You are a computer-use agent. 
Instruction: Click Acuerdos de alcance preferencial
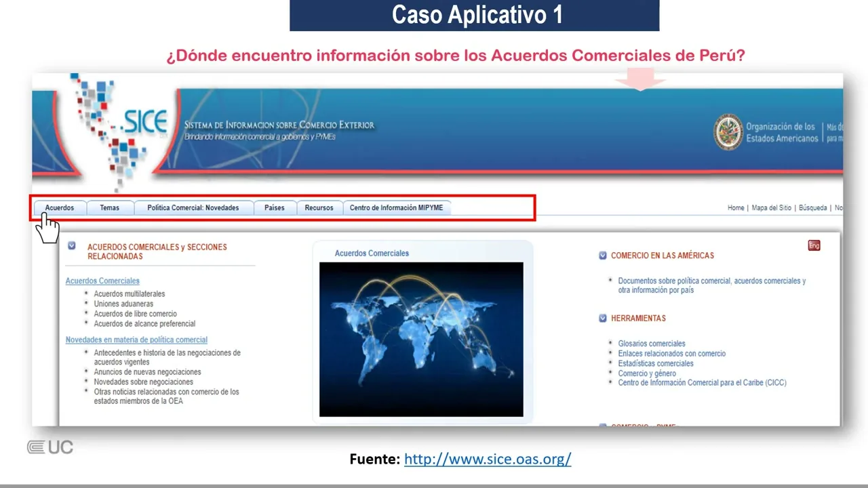coord(144,324)
